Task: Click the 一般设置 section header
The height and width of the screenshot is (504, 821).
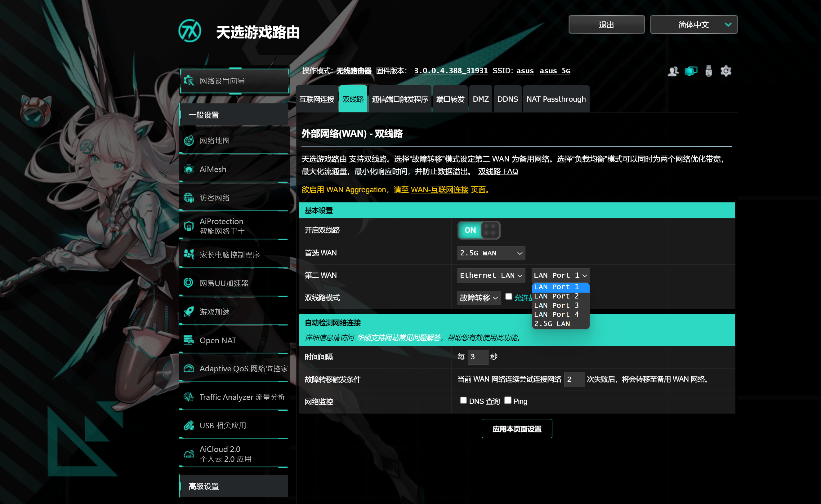Action: coord(234,115)
